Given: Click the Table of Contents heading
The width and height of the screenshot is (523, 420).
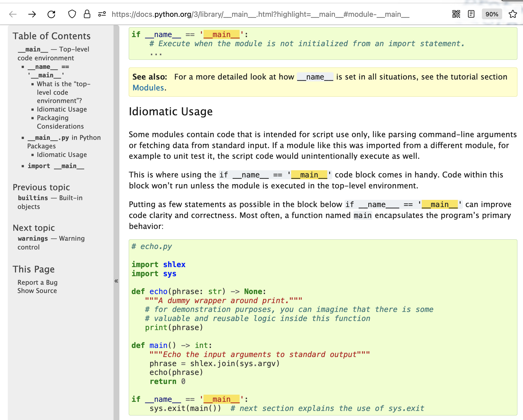Looking at the screenshot, I should click(x=52, y=36).
